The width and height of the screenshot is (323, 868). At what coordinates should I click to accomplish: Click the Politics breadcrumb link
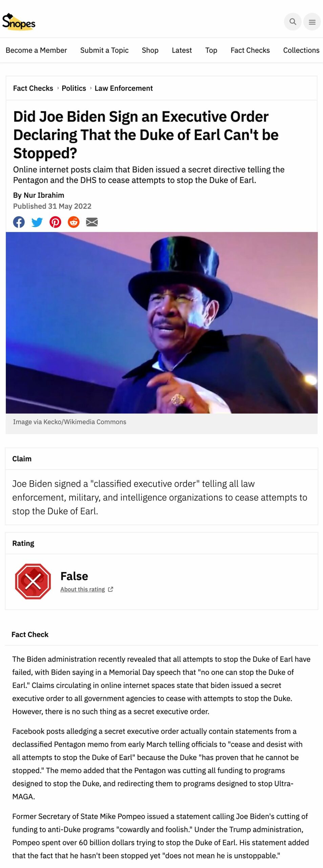[74, 88]
